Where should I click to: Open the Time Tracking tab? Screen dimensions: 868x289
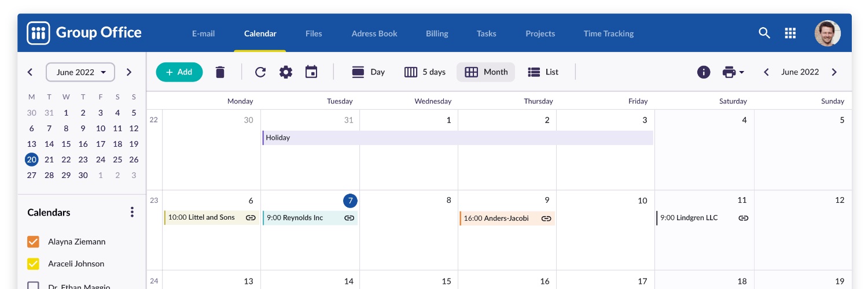point(609,34)
